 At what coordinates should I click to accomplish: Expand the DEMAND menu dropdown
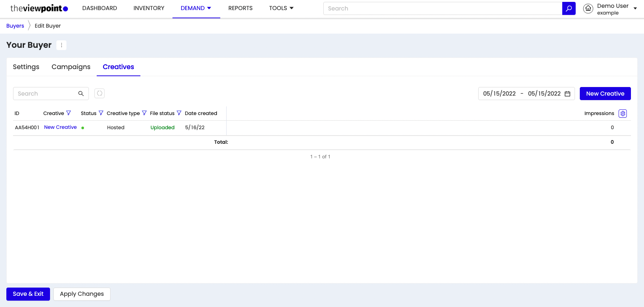pyautogui.click(x=209, y=8)
